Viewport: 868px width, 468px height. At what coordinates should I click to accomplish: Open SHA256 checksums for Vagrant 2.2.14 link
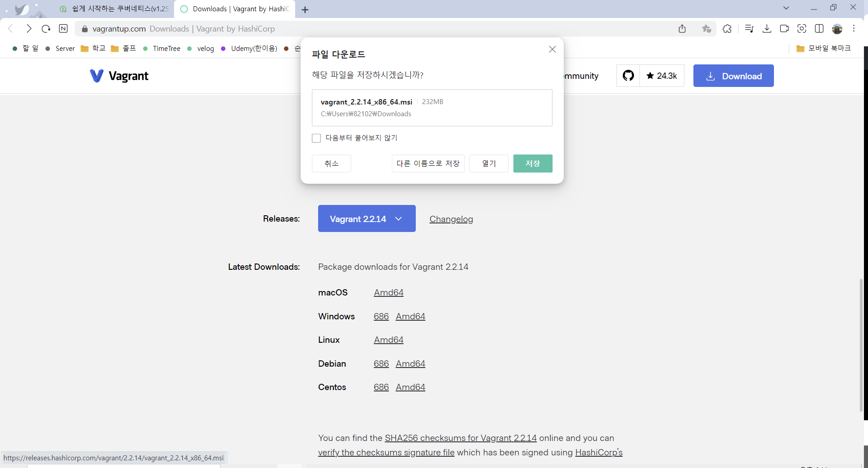pyautogui.click(x=461, y=438)
